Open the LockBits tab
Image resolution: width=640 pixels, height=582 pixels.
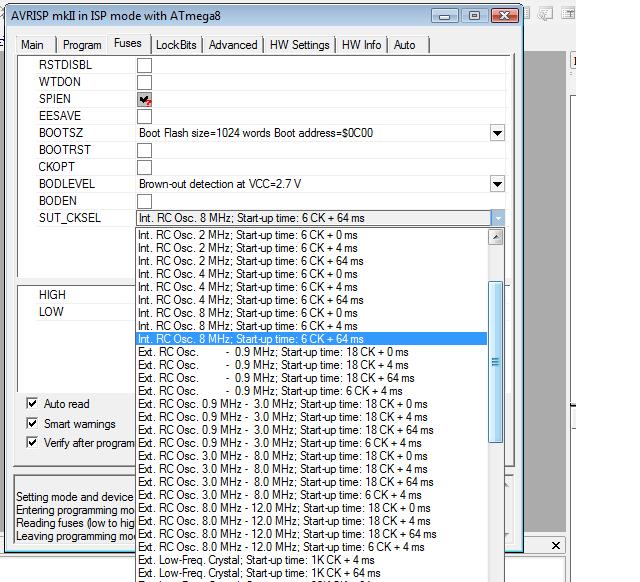(176, 44)
